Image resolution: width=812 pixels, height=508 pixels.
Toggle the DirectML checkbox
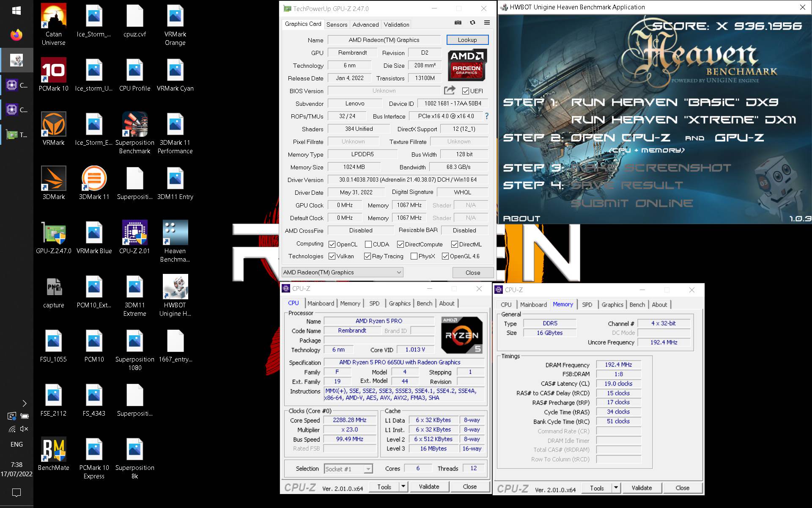(x=455, y=244)
